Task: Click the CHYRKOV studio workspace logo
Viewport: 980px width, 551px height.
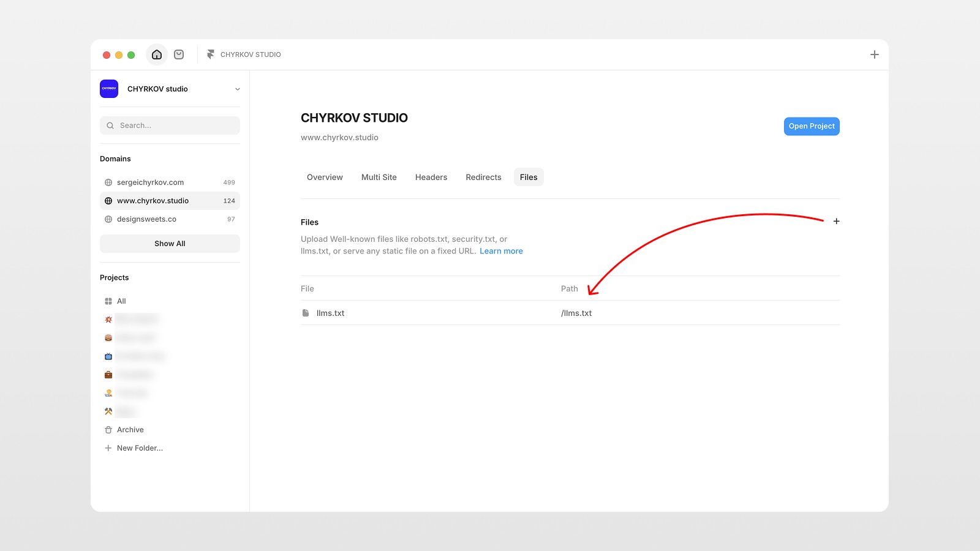Action: tap(109, 89)
